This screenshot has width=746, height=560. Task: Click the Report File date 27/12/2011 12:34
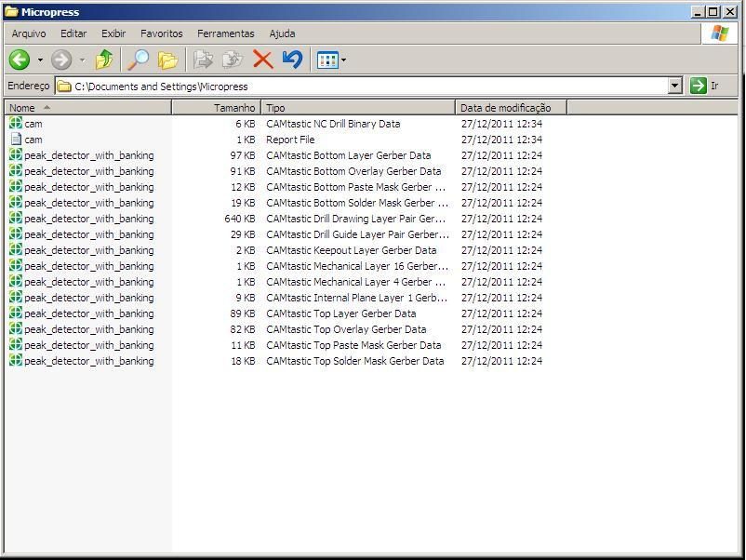coord(501,140)
